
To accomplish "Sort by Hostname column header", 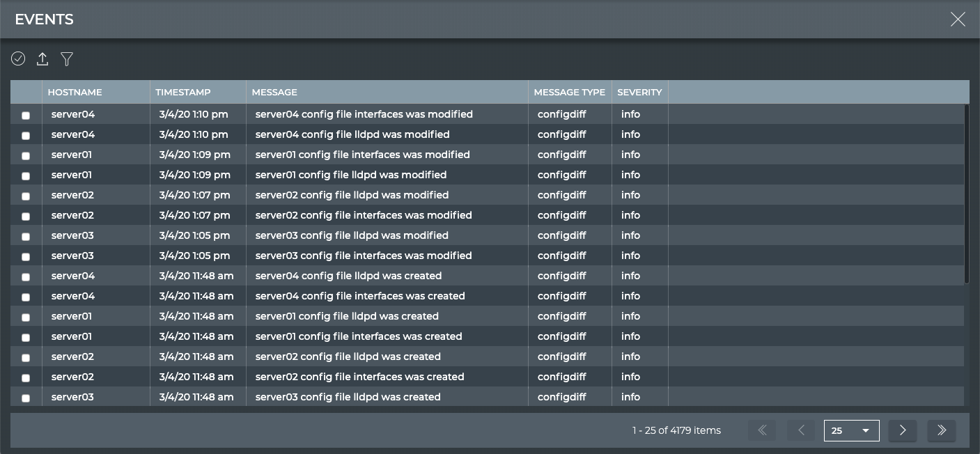I will (x=75, y=92).
